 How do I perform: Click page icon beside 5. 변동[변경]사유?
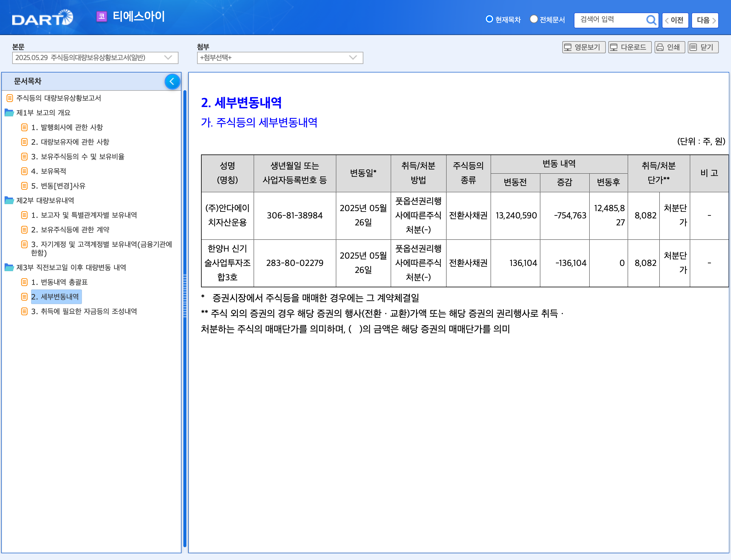(x=24, y=186)
